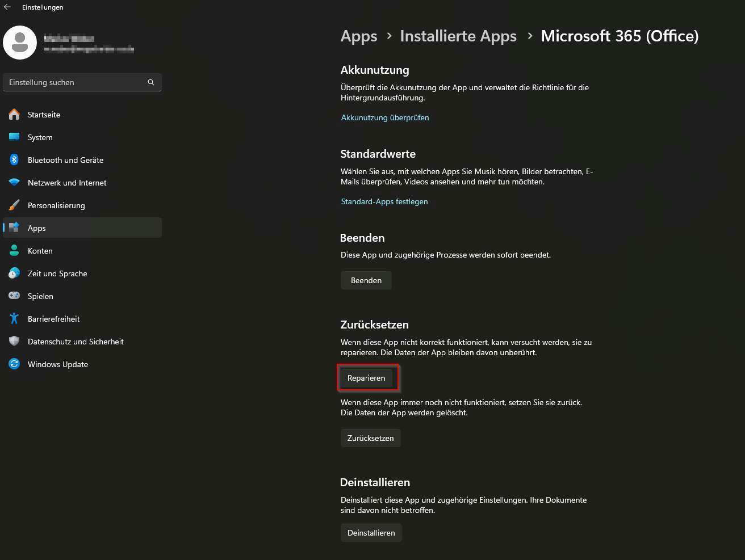This screenshot has height=560, width=745.
Task: Click the Einstellungen window title
Action: [43, 7]
